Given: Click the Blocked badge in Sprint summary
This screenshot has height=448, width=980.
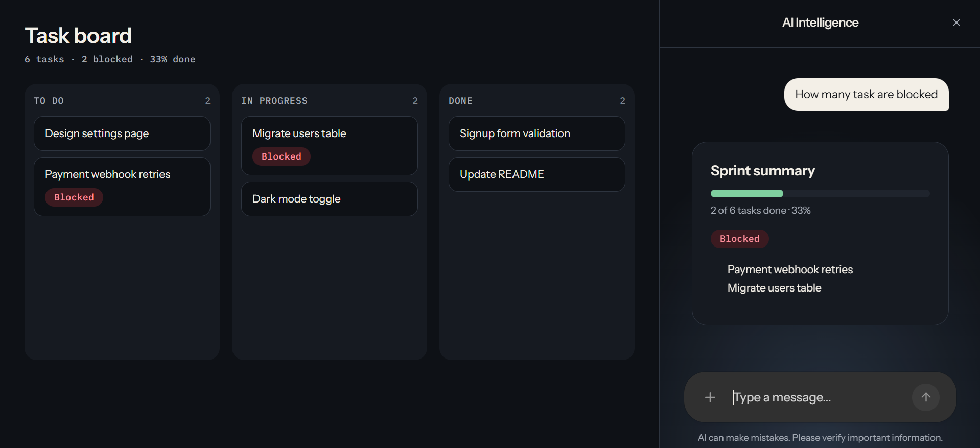Looking at the screenshot, I should 740,239.
